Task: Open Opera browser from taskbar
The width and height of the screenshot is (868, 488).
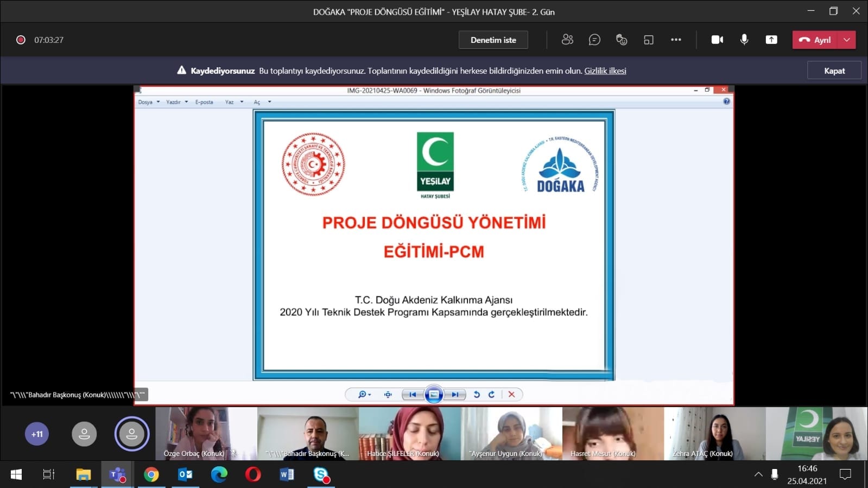Action: (253, 474)
